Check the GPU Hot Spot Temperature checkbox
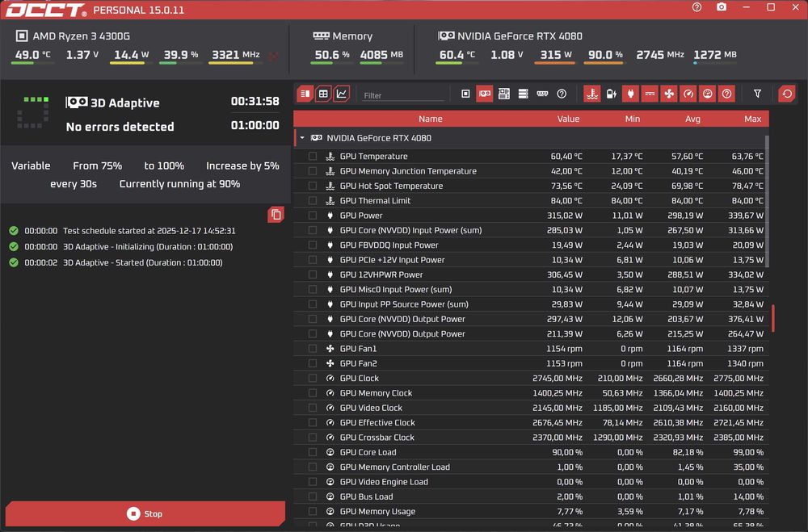This screenshot has width=808, height=532. (x=313, y=186)
